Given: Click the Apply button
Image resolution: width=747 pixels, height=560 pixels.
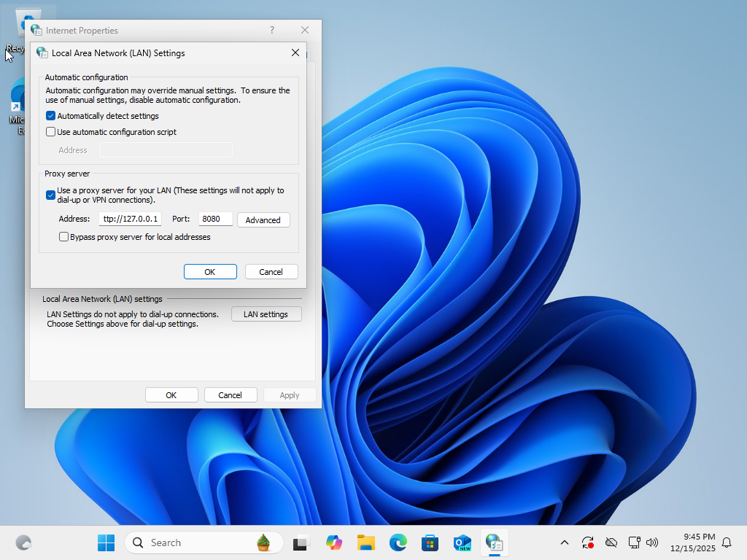Looking at the screenshot, I should point(290,394).
